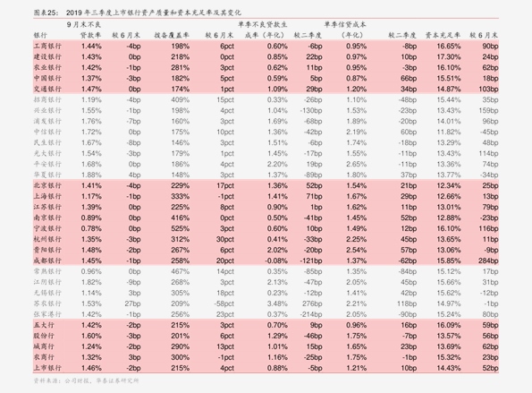The width and height of the screenshot is (532, 393).
Task: Select the 平安银行 2.65% credit cost
Action: click(x=356, y=164)
